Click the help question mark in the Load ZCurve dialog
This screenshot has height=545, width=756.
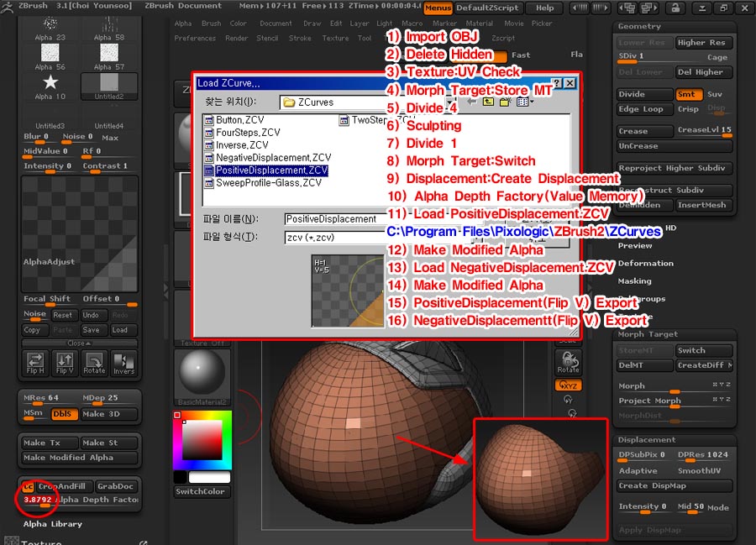[x=556, y=83]
